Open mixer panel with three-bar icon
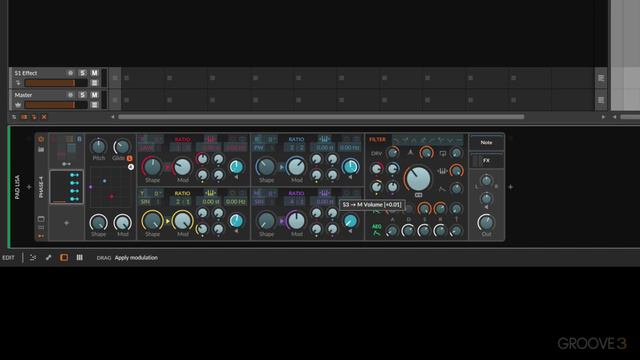 tap(80, 258)
